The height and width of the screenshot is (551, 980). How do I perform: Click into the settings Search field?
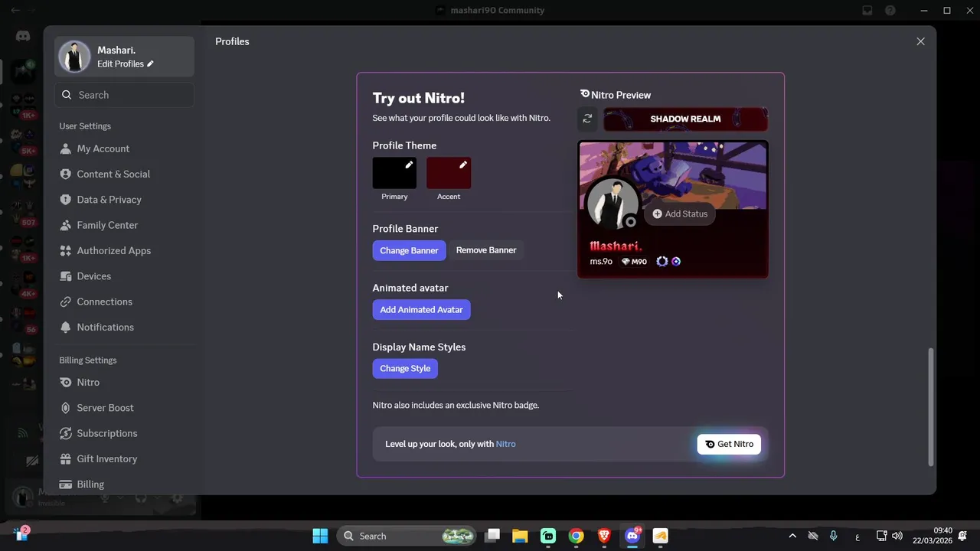124,95
